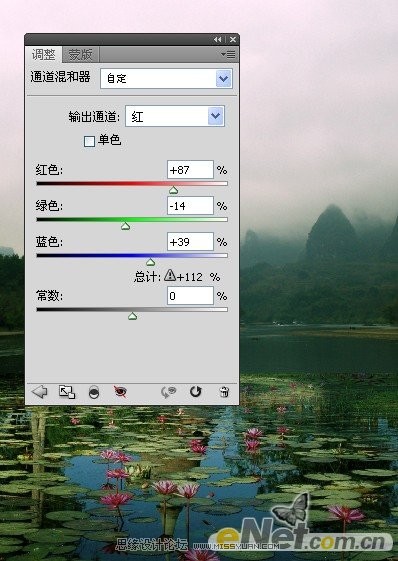Click the 红色 label
This screenshot has width=398, height=561.
coord(49,170)
